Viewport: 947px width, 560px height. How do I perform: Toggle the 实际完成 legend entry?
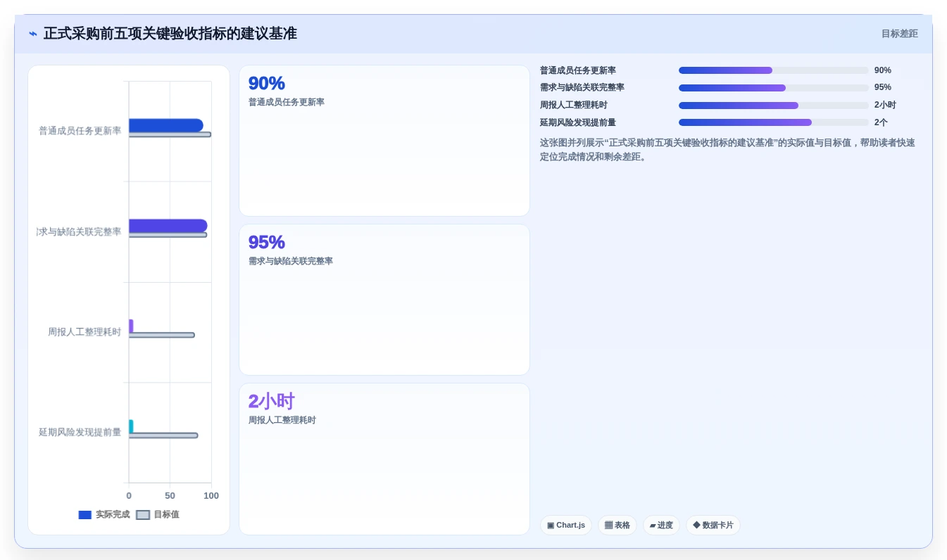(x=104, y=514)
